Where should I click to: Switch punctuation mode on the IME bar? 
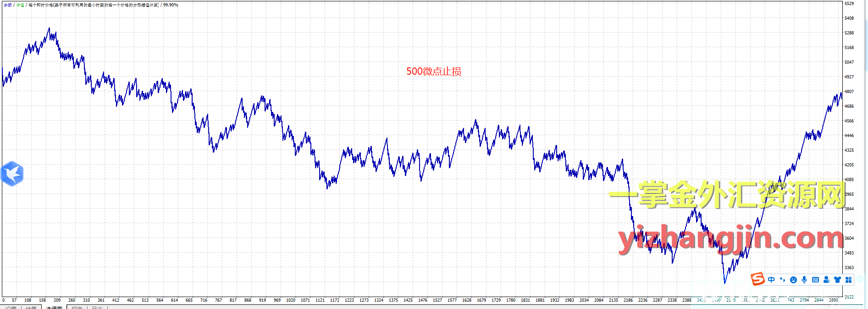(x=782, y=280)
